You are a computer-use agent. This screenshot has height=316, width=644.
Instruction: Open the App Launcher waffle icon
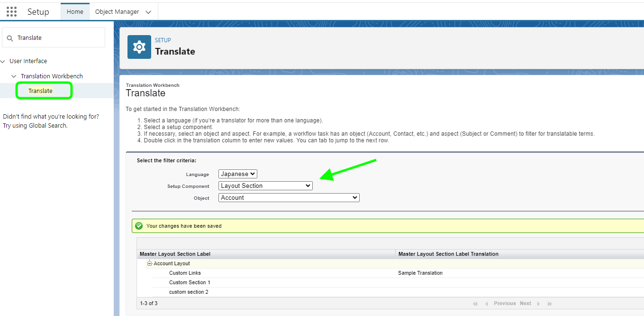point(11,11)
